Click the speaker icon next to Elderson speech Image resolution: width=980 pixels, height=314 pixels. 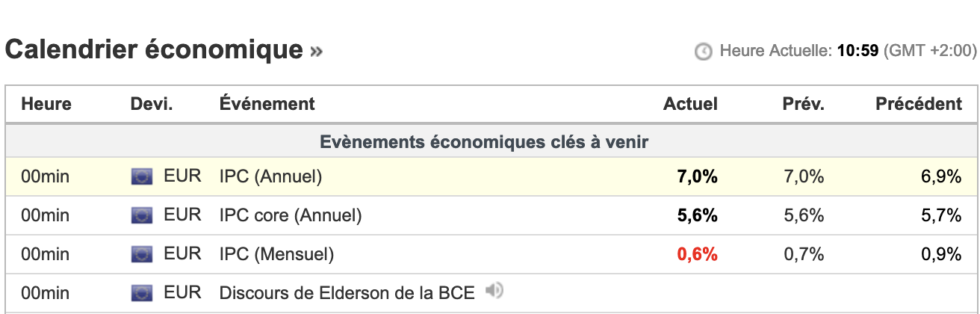click(x=492, y=290)
